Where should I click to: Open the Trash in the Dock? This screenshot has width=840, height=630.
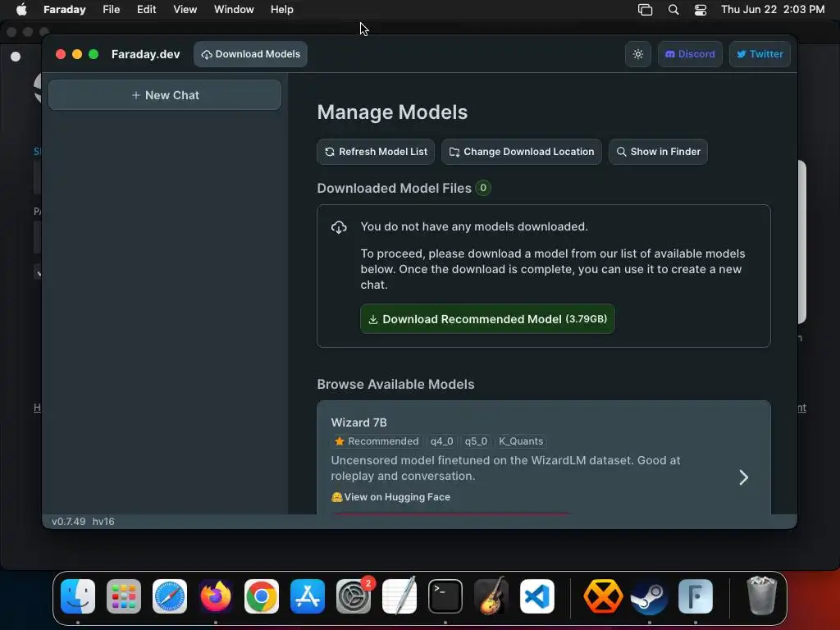(x=761, y=596)
